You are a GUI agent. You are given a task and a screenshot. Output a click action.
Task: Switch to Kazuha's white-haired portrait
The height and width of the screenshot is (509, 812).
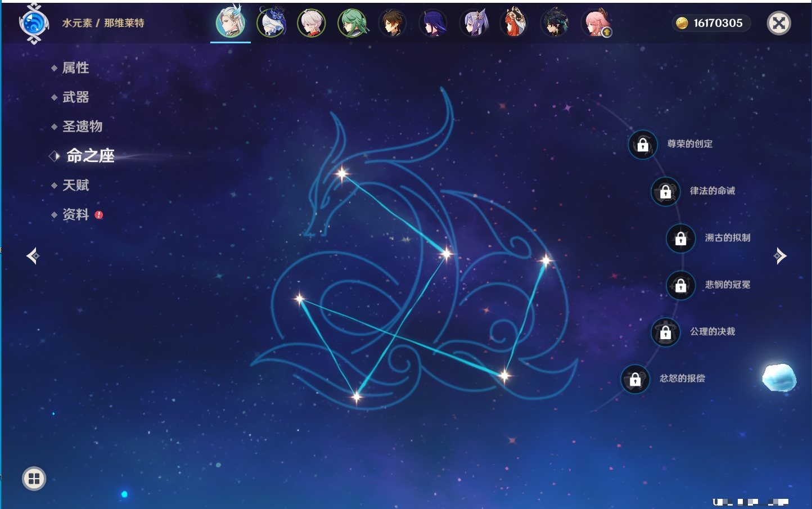tap(312, 23)
